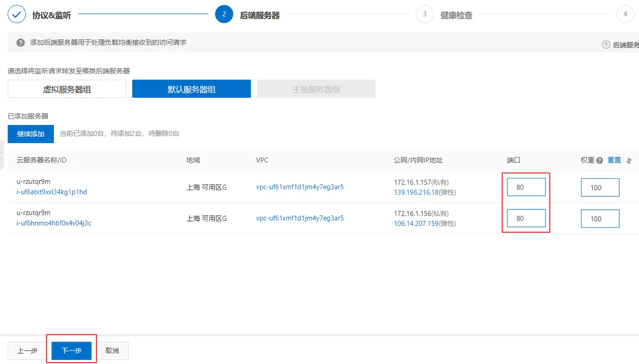Select the 默认服务器组 tab

click(192, 89)
